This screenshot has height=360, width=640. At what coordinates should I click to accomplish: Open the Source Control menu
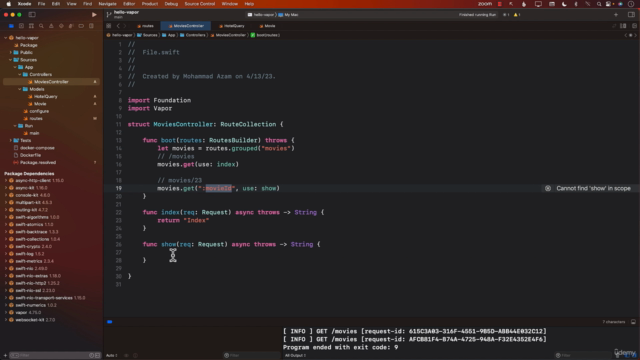[200, 4]
